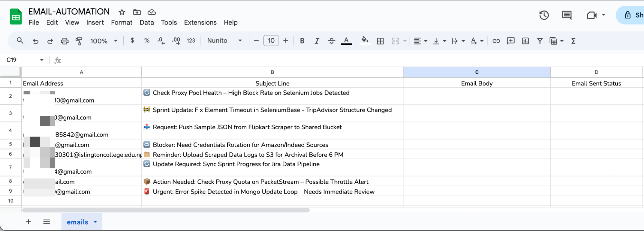Viewport: 644px width, 231px height.
Task: Click the paint format roller icon
Action: point(79,41)
